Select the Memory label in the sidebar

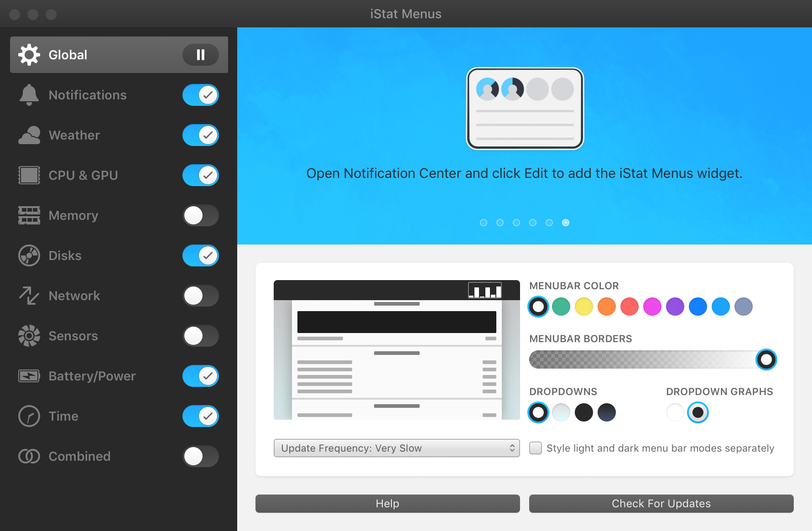click(73, 215)
